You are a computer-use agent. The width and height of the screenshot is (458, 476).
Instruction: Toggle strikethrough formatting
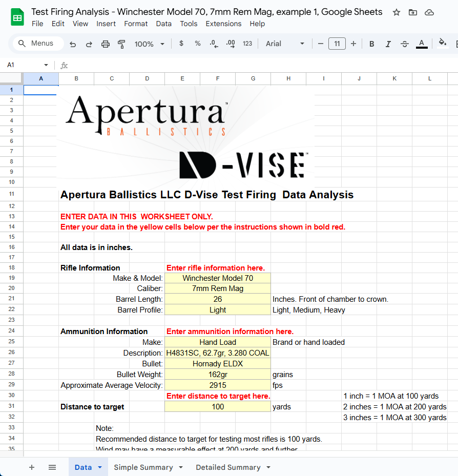click(404, 44)
